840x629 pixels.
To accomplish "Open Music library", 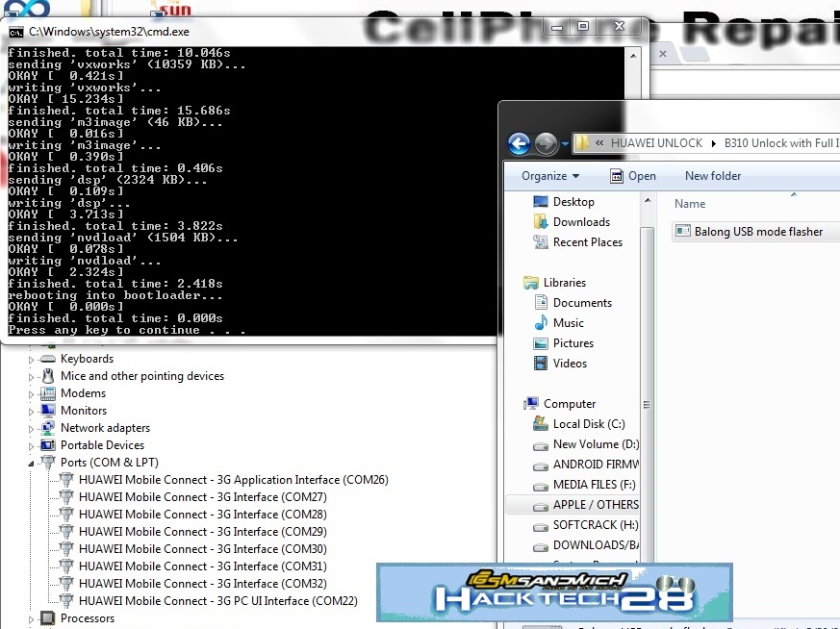I will pyautogui.click(x=559, y=323).
